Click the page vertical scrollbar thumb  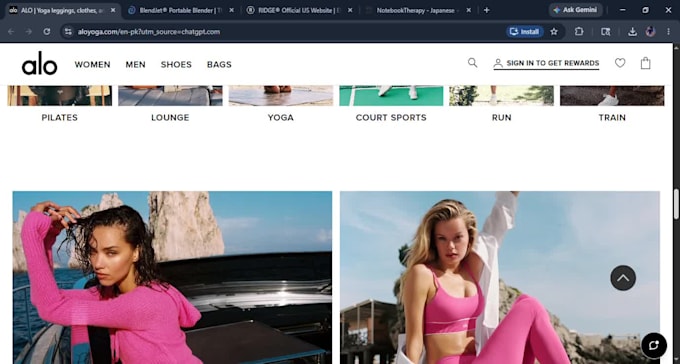676,204
